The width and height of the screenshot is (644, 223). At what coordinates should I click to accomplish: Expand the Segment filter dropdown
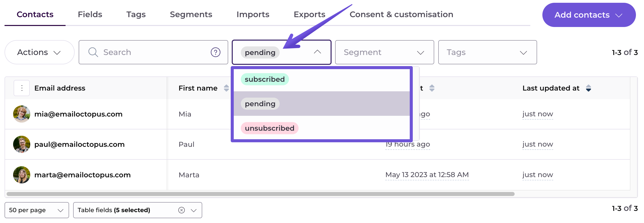pos(384,52)
